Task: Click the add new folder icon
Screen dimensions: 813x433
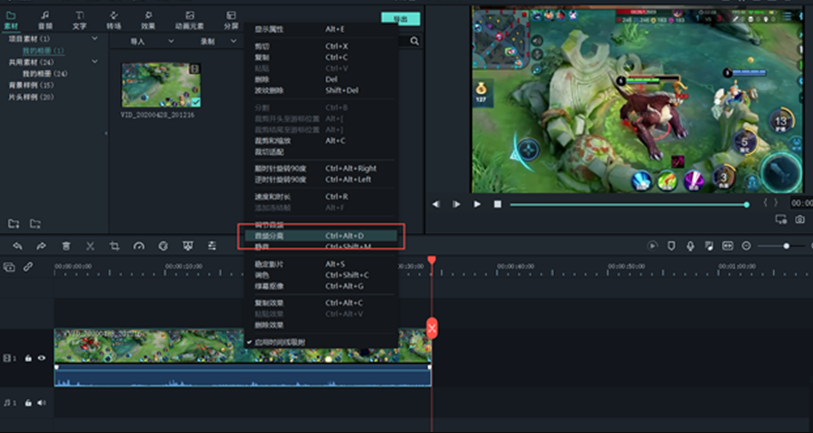Action: pyautogui.click(x=13, y=224)
